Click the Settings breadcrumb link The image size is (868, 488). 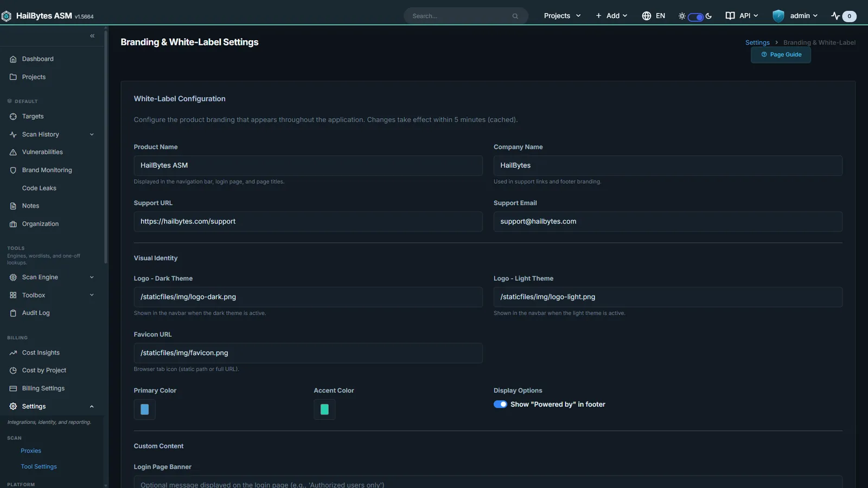(x=757, y=42)
